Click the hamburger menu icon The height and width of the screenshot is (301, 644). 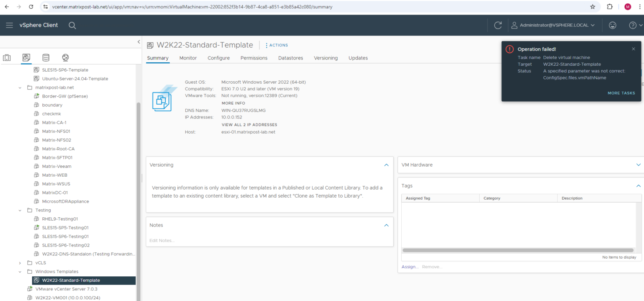point(9,25)
